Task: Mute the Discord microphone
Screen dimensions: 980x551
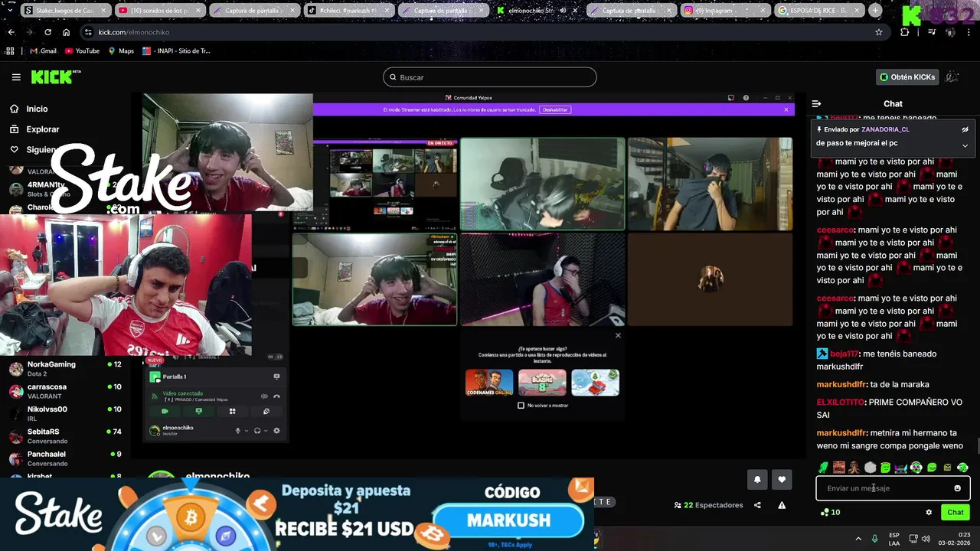Action: pos(237,431)
